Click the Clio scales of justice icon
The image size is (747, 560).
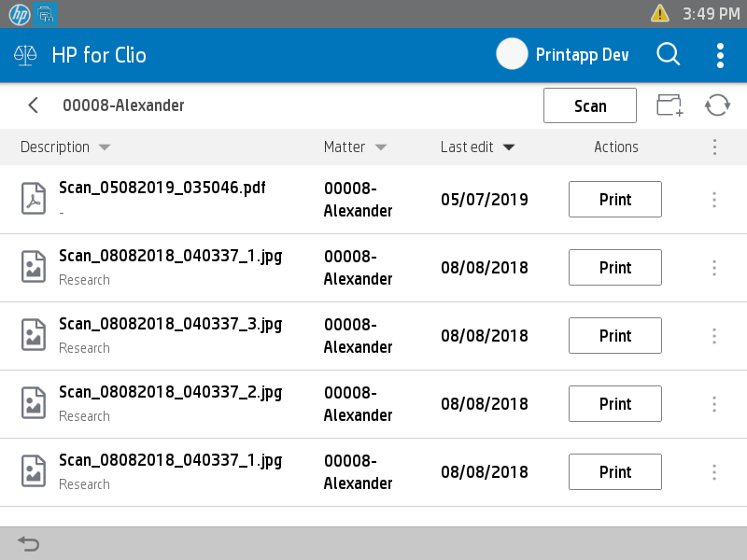25,55
